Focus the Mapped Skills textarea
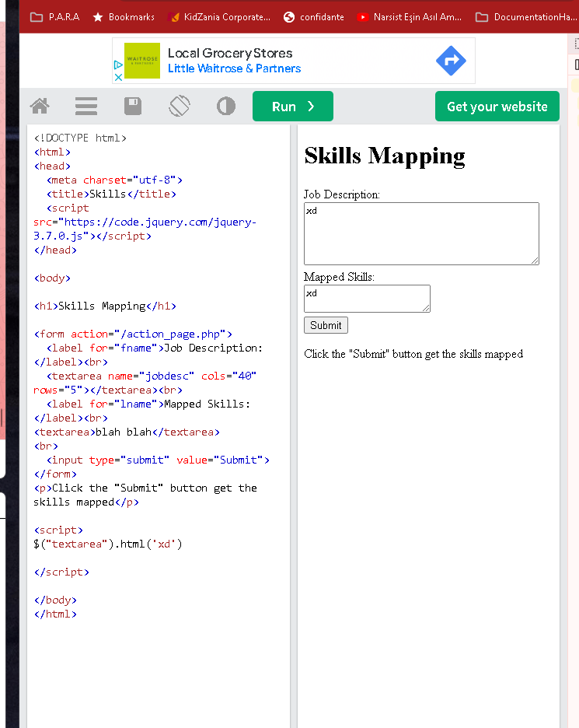579x728 pixels. pos(367,299)
